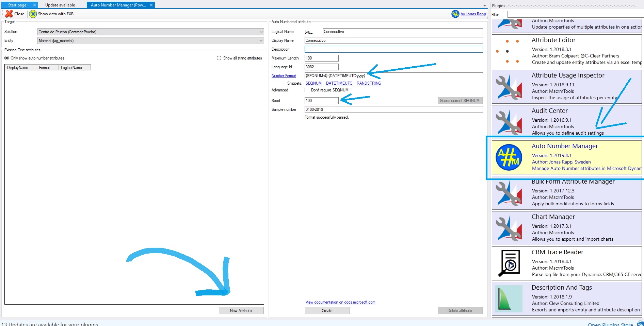The width and height of the screenshot is (644, 326).
Task: Switch to Auto Number Manager tab
Action: click(118, 5)
